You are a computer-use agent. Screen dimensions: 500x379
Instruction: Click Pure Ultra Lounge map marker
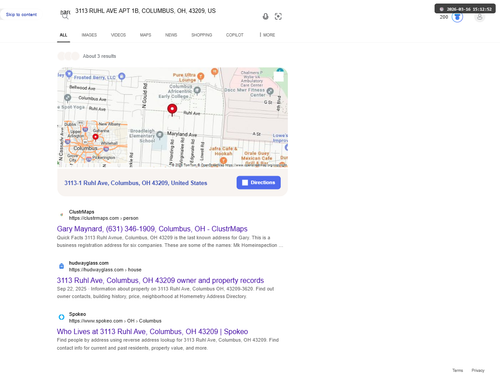[x=201, y=76]
